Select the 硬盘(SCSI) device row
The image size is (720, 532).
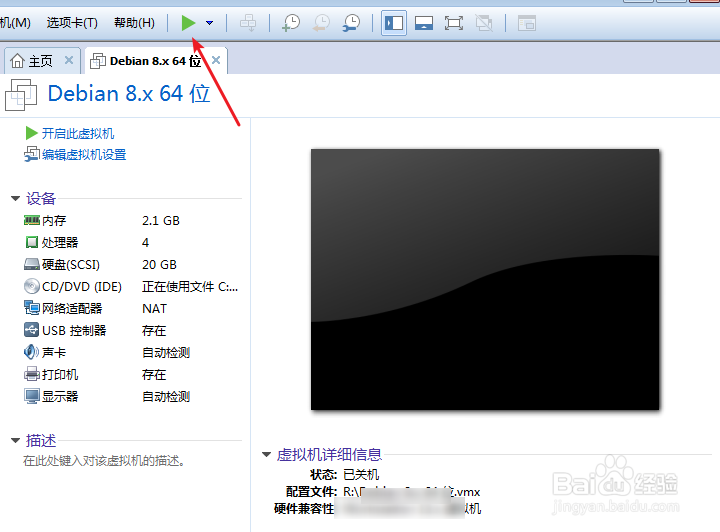coord(131,265)
